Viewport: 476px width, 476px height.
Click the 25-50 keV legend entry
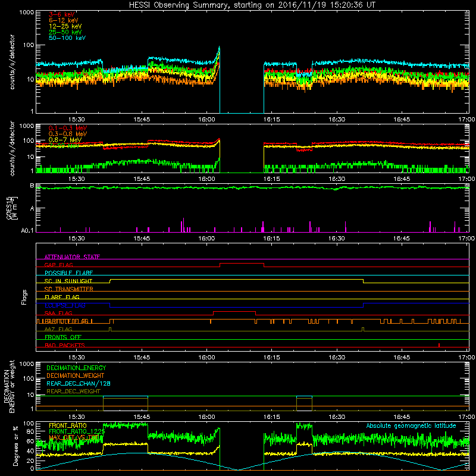click(65, 32)
